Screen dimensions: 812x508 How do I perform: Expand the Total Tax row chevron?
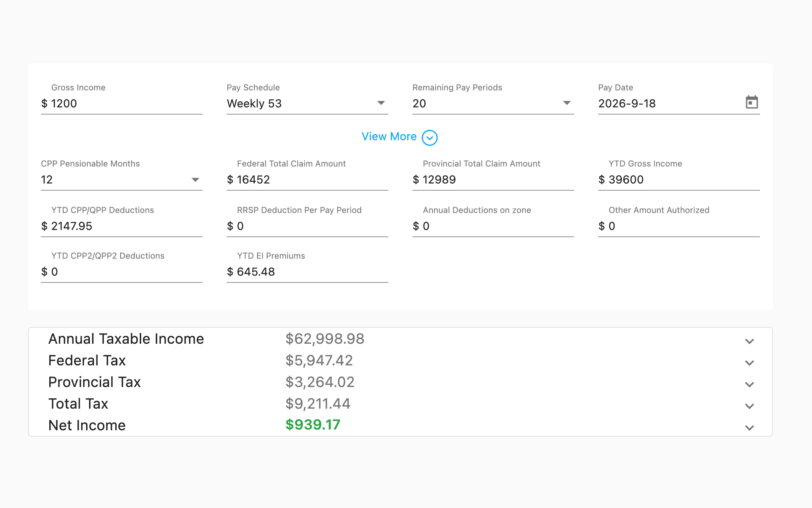(750, 406)
